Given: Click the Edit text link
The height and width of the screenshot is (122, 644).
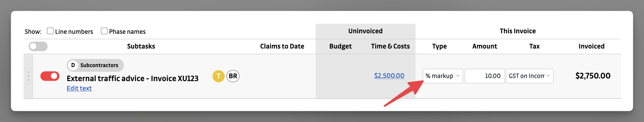Looking at the screenshot, I should (x=79, y=88).
